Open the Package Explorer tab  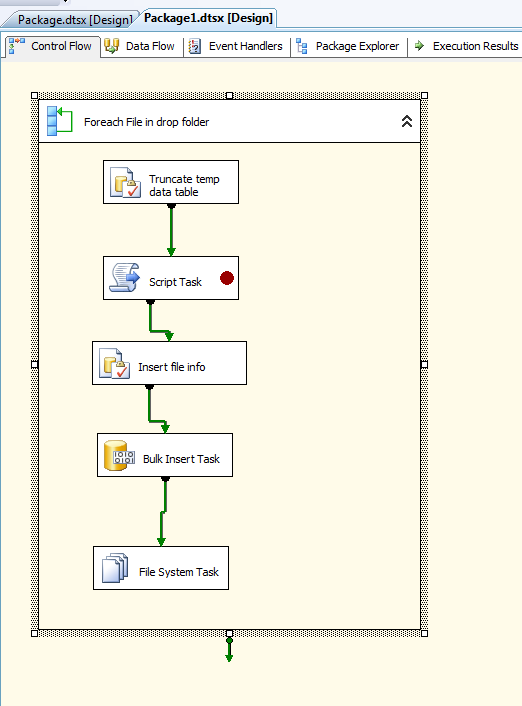click(349, 46)
